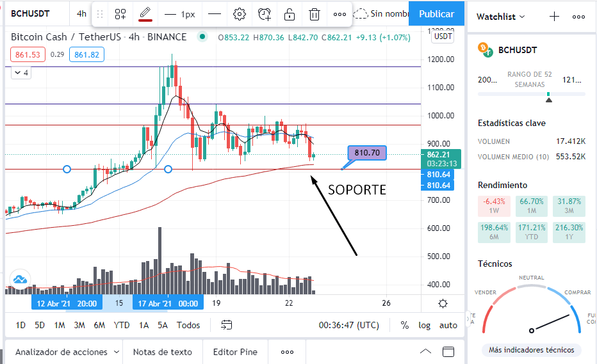
Task: Open drawing settings gear icon
Action: (239, 14)
